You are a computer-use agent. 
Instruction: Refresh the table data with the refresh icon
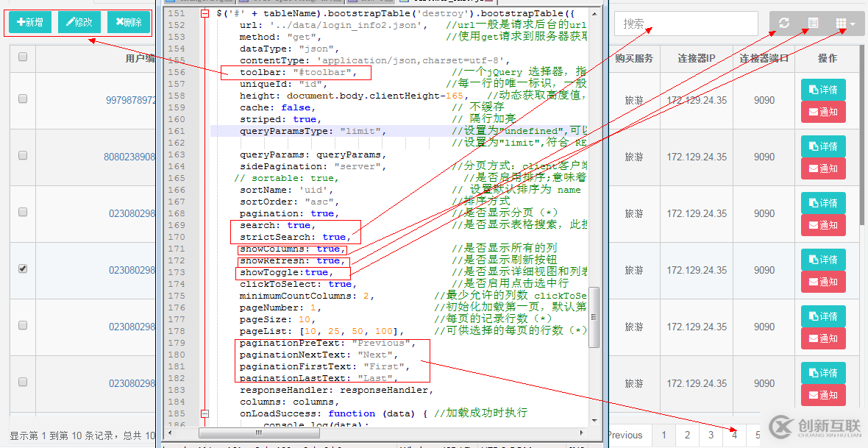(x=783, y=23)
